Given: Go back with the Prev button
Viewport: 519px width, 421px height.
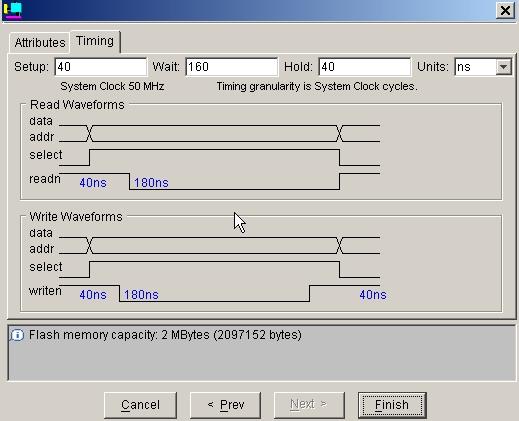Looking at the screenshot, I should pyautogui.click(x=226, y=405).
